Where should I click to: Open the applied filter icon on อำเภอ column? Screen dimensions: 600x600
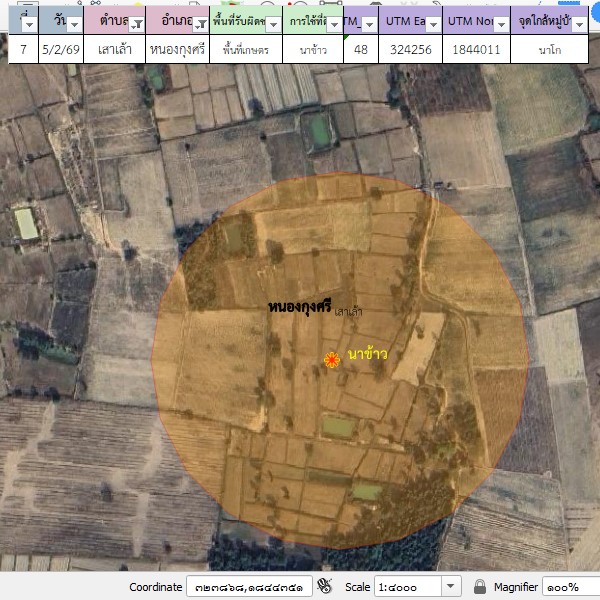[x=200, y=24]
